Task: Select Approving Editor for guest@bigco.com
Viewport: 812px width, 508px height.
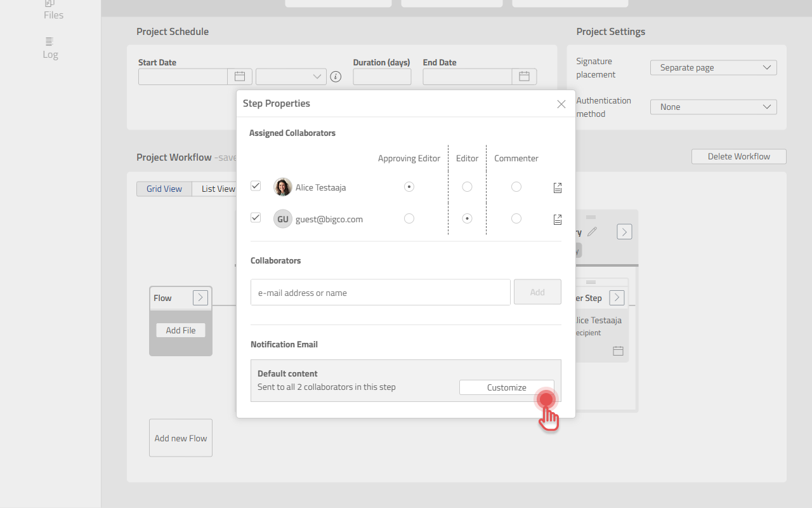Action: pyautogui.click(x=409, y=218)
